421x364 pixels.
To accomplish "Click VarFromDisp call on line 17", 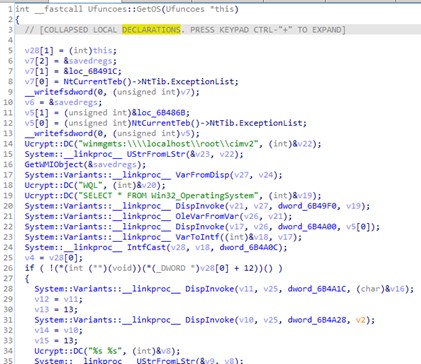I will pos(202,175).
